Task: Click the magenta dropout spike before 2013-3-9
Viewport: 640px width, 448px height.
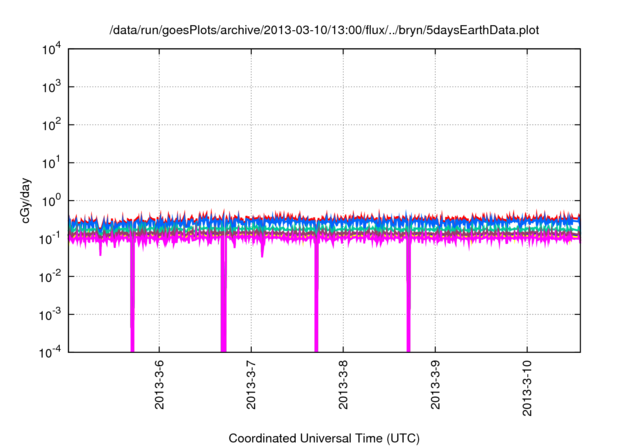Action: point(408,298)
